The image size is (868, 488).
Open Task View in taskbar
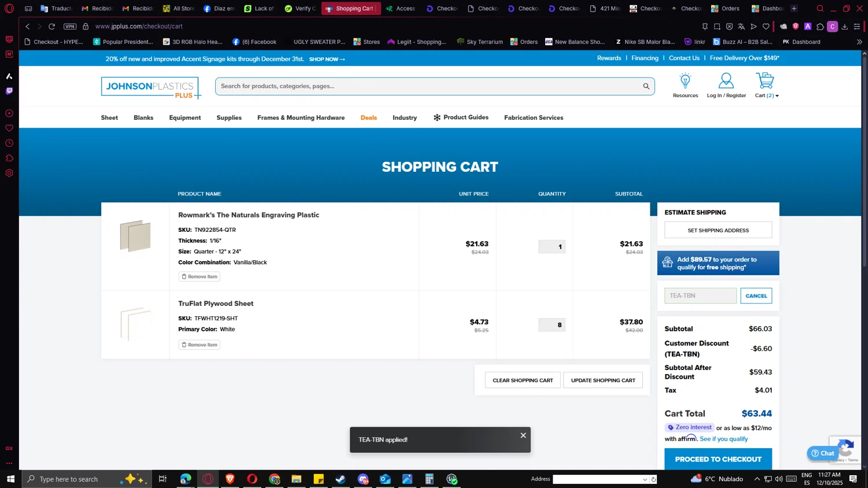[163, 479]
